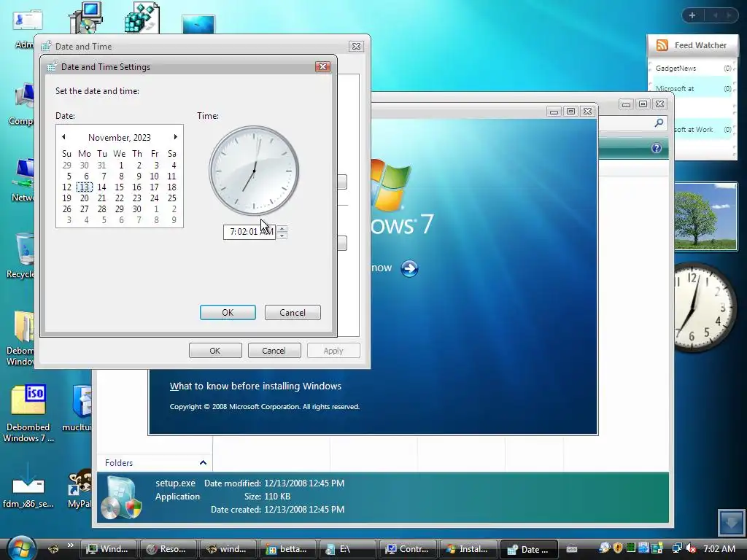Click security shield tray icon
747x560 pixels.
click(x=618, y=548)
